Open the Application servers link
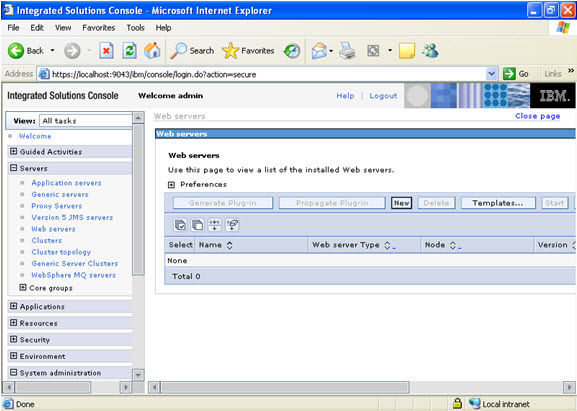577x411 pixels. [66, 183]
